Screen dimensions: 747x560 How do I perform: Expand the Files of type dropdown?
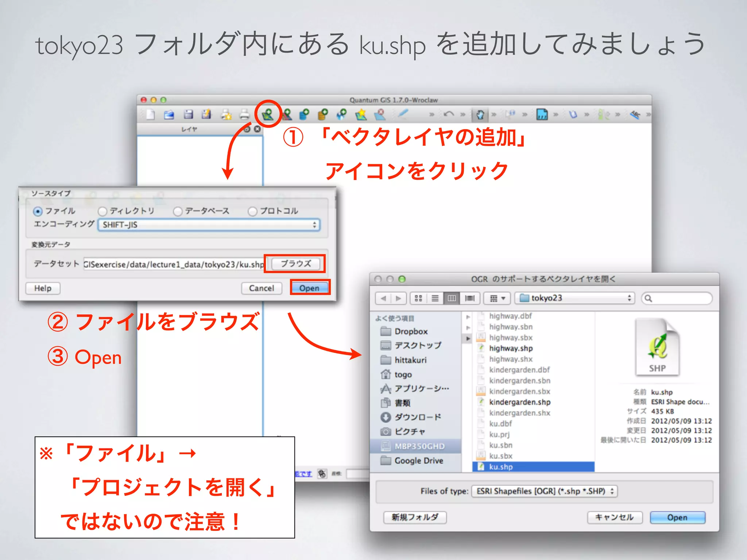pos(544,491)
